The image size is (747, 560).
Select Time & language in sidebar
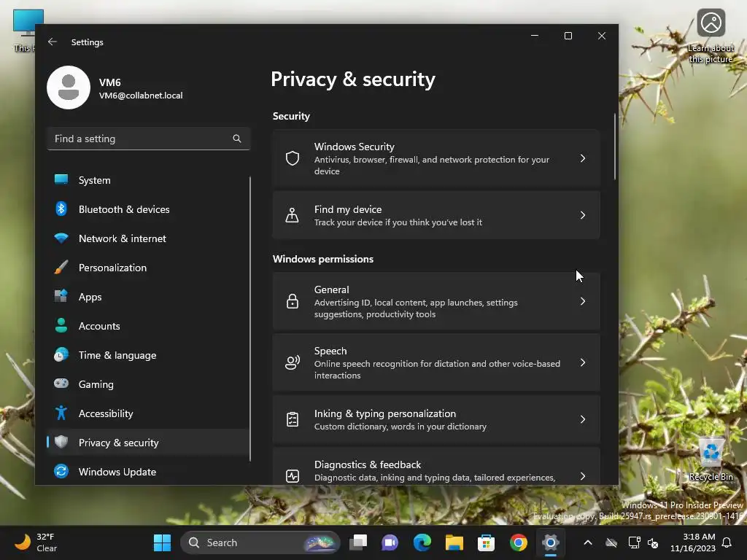coord(147,355)
